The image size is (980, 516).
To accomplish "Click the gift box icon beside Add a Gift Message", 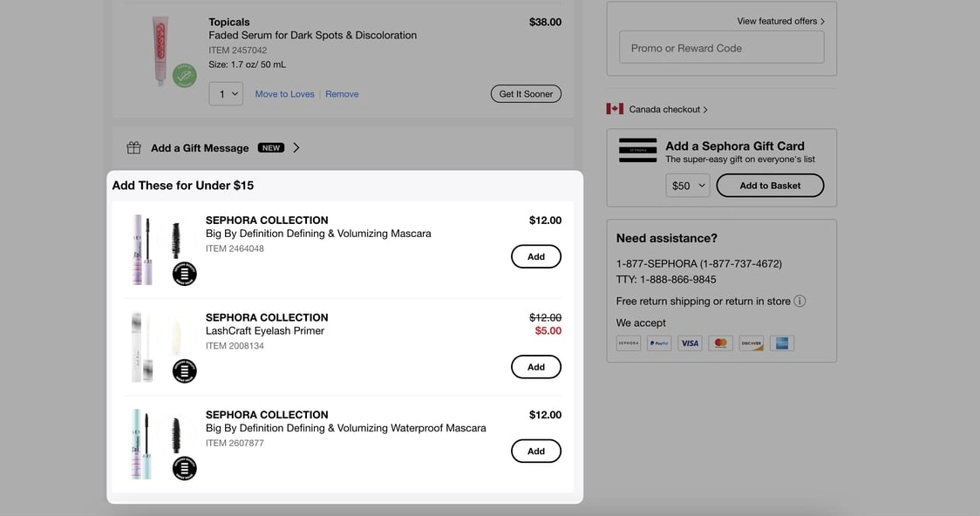I will [x=133, y=148].
